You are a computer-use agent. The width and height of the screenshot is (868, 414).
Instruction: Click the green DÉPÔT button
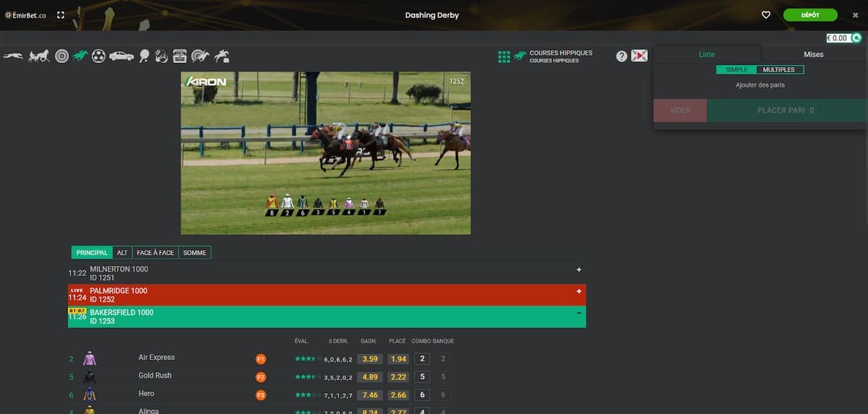[810, 14]
